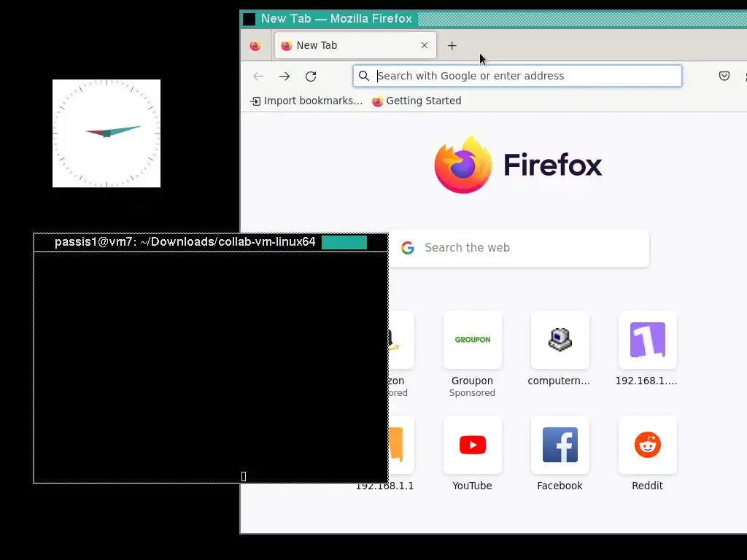Reload the page in Firefox
This screenshot has width=747, height=560.
coord(311,76)
